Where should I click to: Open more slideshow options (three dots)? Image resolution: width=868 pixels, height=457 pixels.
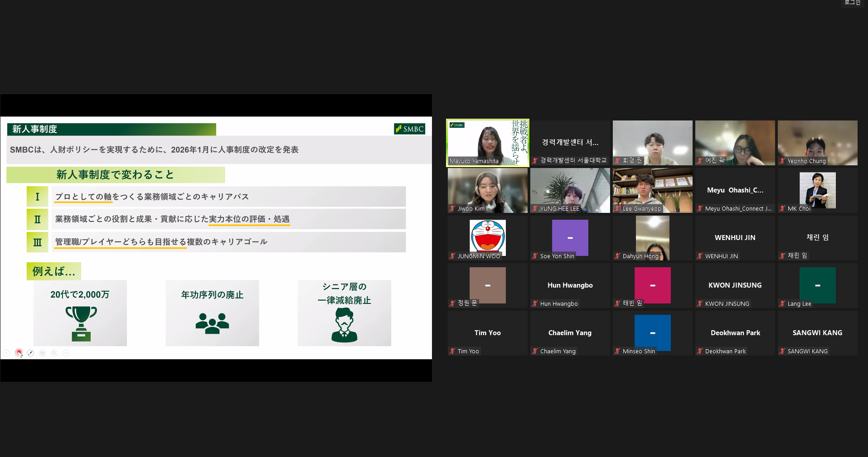coord(66,353)
